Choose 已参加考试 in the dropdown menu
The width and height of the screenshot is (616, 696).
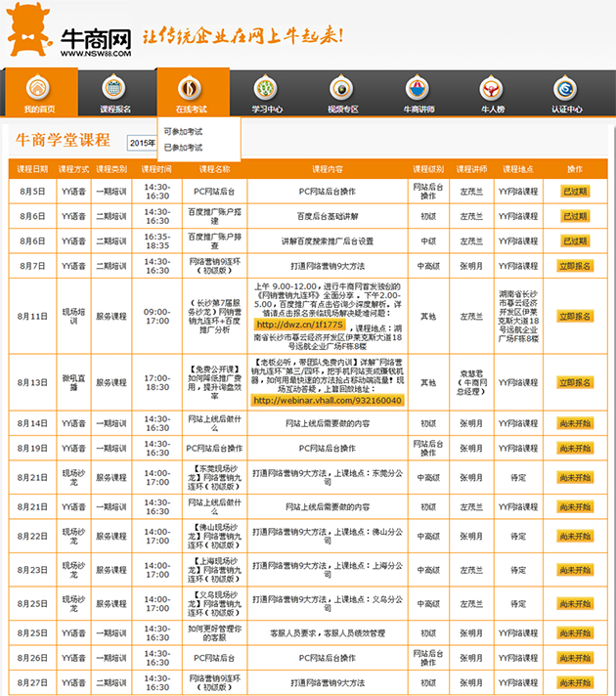(x=183, y=148)
